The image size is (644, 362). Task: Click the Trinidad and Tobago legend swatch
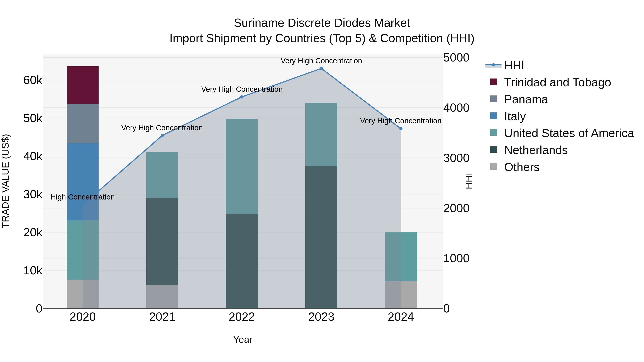coord(494,82)
